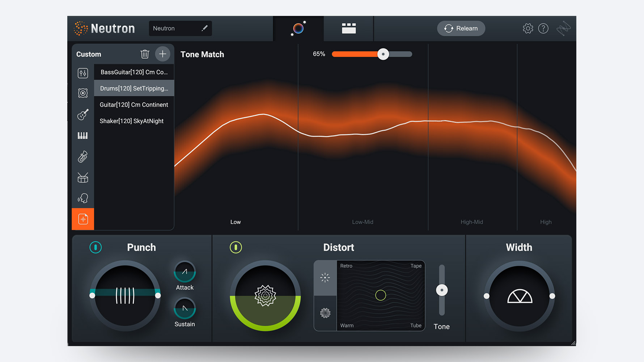
Task: Switch to the upper distortion mode button
Action: 325,278
